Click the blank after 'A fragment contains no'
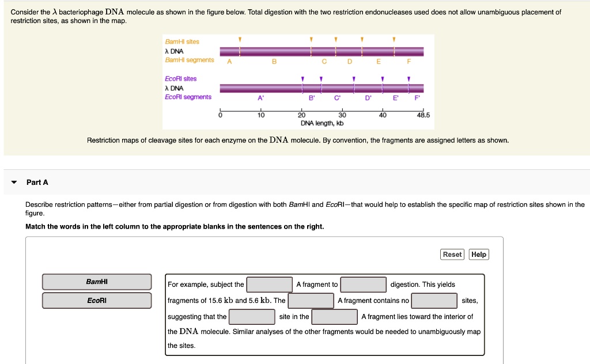 (435, 300)
